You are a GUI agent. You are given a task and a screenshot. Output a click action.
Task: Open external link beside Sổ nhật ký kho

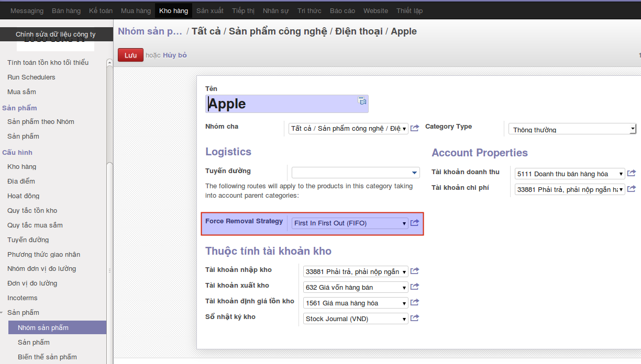(415, 318)
